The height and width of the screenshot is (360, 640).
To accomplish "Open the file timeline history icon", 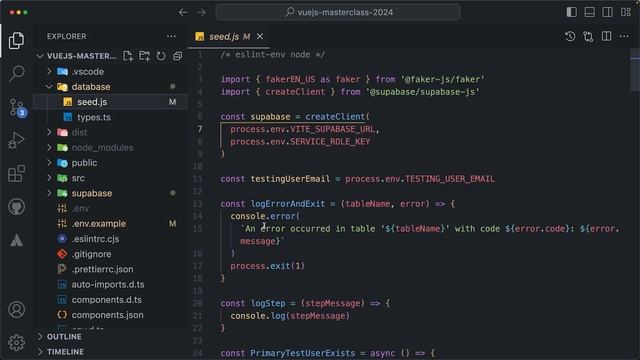I will pos(570,36).
